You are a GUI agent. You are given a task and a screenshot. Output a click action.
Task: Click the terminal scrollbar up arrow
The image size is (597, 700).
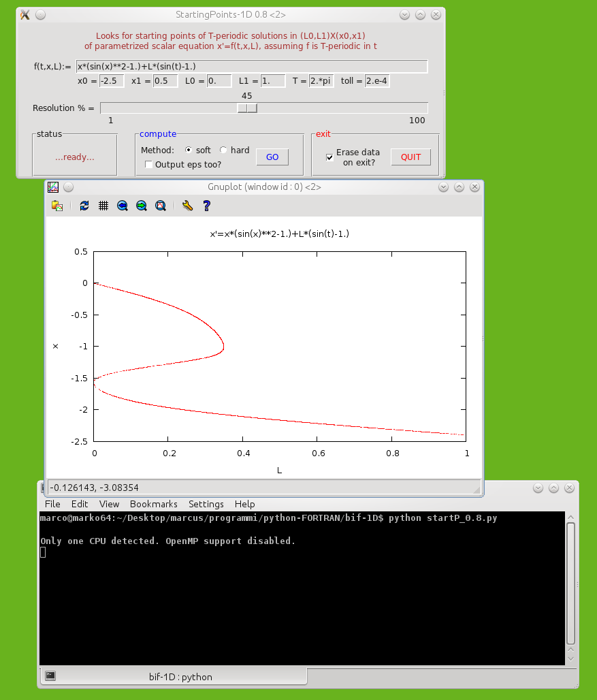570,518
